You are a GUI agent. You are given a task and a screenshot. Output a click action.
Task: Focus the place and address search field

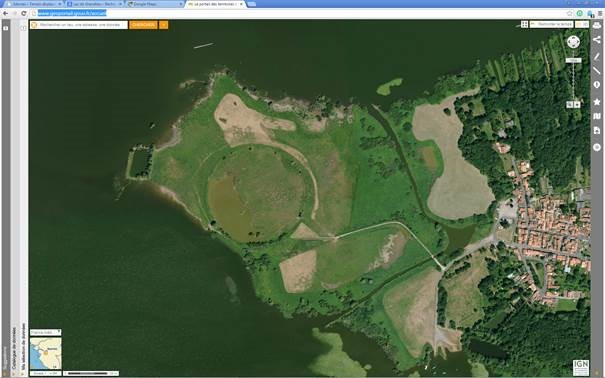pos(79,25)
